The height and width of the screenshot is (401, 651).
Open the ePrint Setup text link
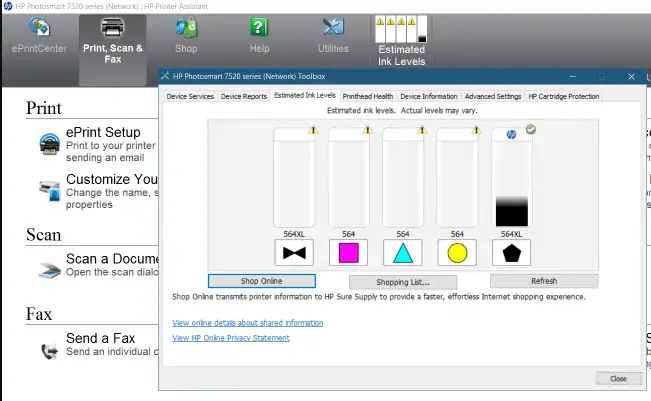tap(103, 132)
